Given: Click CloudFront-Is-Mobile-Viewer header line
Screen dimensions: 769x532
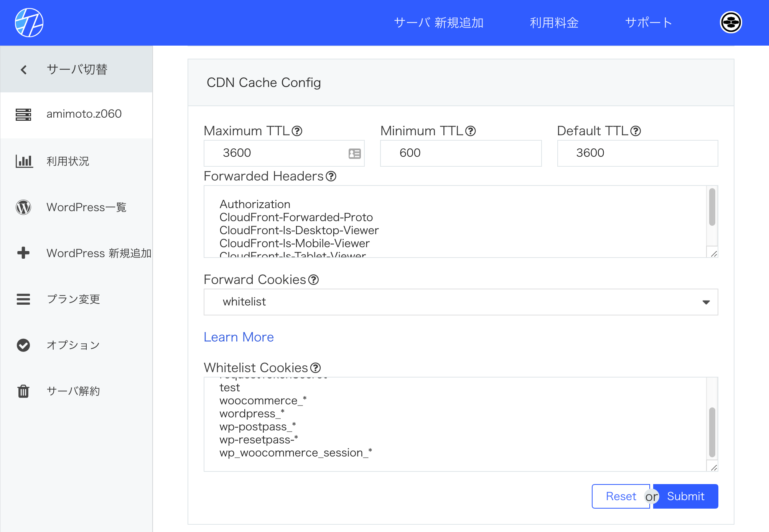Looking at the screenshot, I should [x=295, y=243].
